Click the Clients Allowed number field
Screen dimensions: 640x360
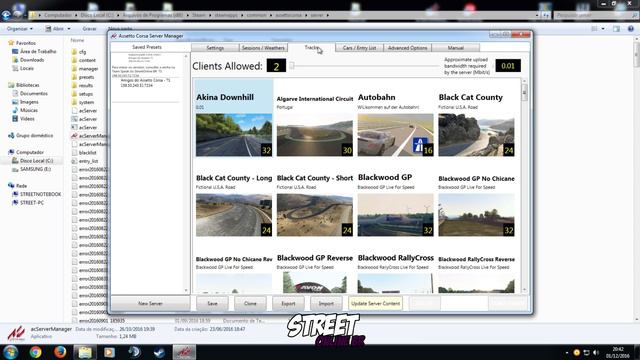[276, 66]
